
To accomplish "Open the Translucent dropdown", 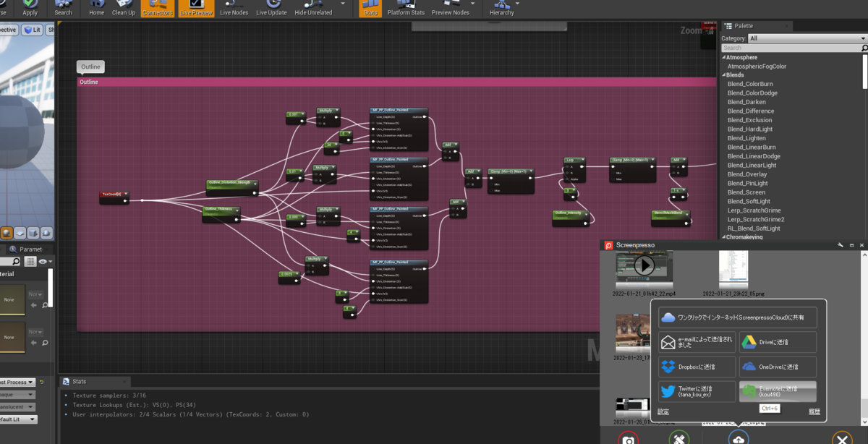I will (x=16, y=407).
